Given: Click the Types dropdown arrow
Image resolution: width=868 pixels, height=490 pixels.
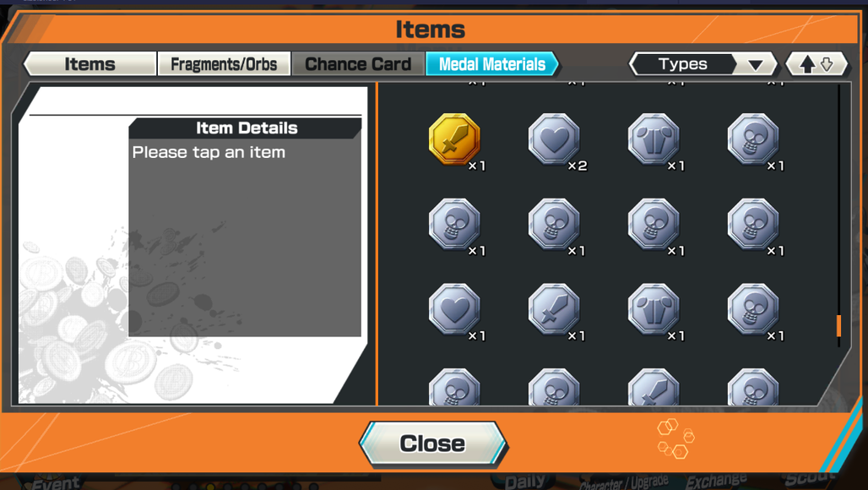Looking at the screenshot, I should pyautogui.click(x=756, y=65).
